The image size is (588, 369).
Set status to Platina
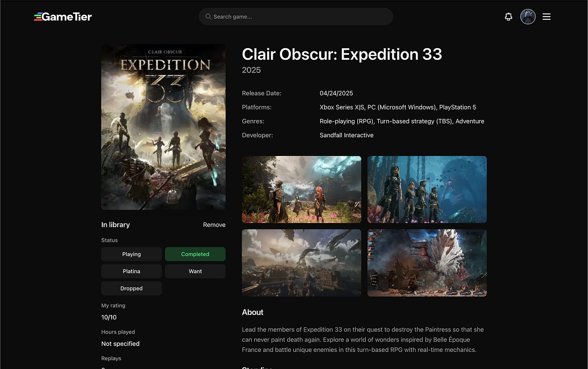[x=131, y=271]
